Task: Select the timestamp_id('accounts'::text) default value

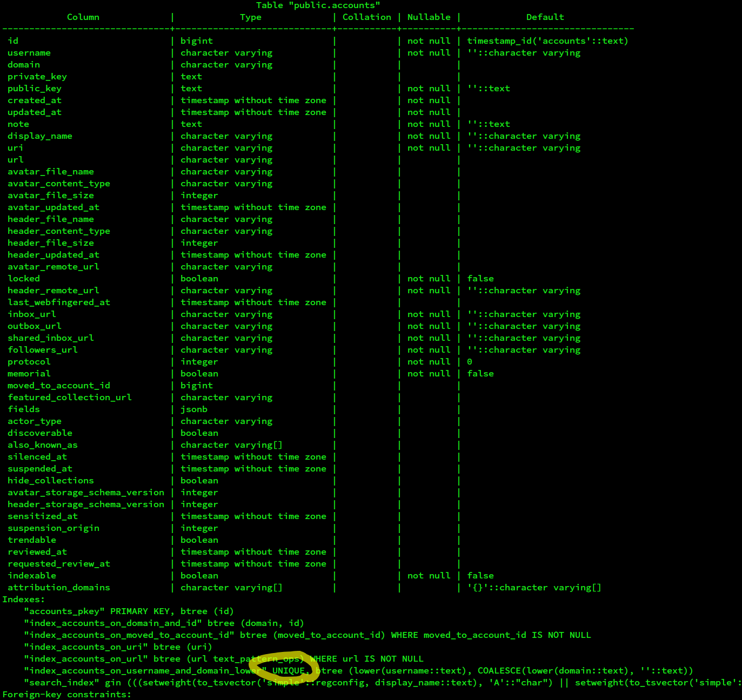Action: point(547,41)
